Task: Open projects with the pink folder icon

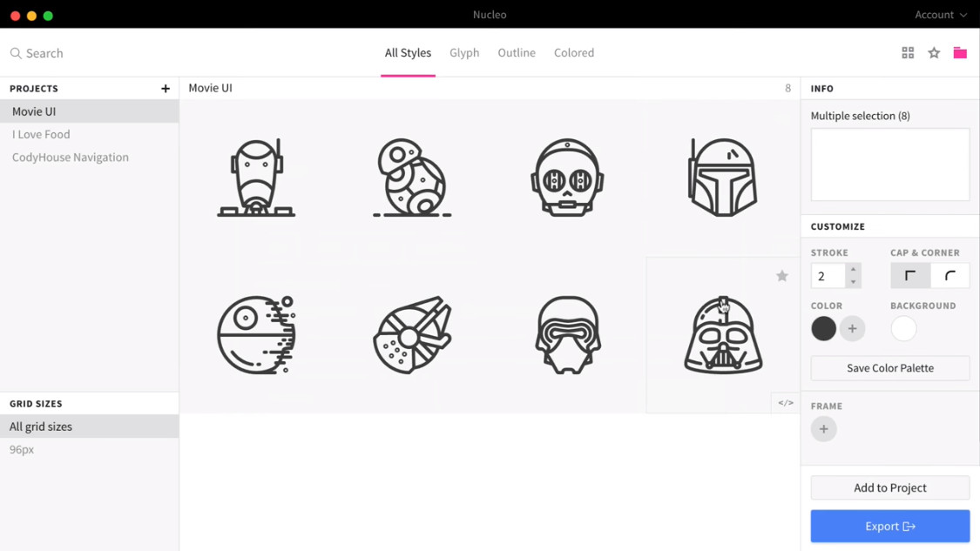Action: pyautogui.click(x=960, y=53)
